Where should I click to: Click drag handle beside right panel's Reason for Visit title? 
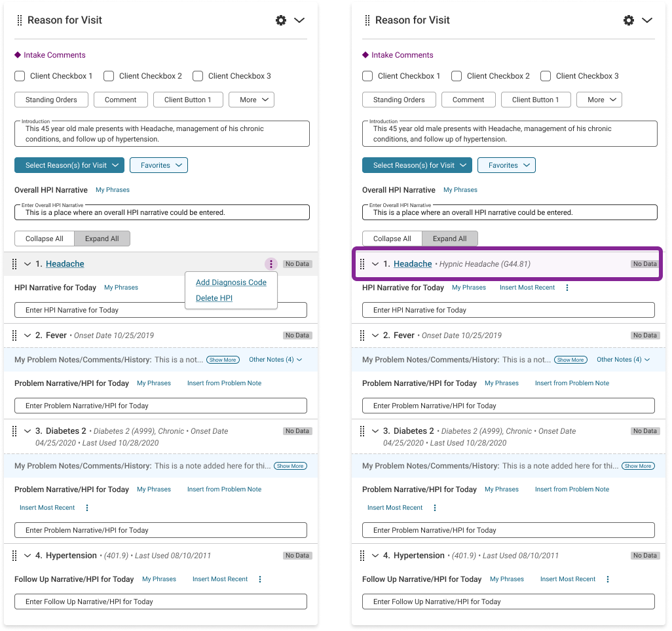tap(367, 20)
